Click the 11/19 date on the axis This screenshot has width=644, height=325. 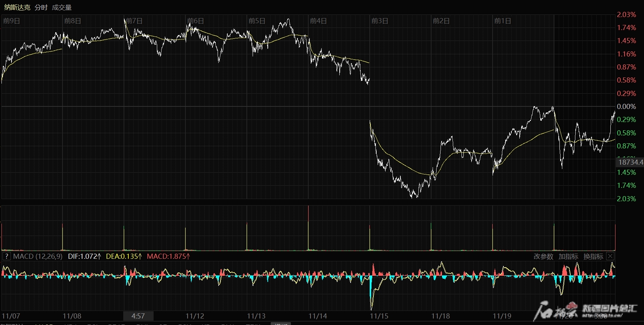pyautogui.click(x=502, y=316)
